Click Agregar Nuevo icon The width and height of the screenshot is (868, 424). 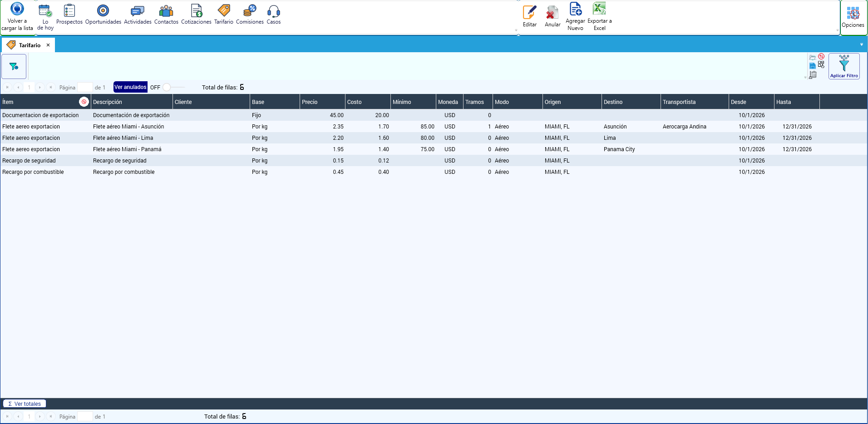pos(576,16)
